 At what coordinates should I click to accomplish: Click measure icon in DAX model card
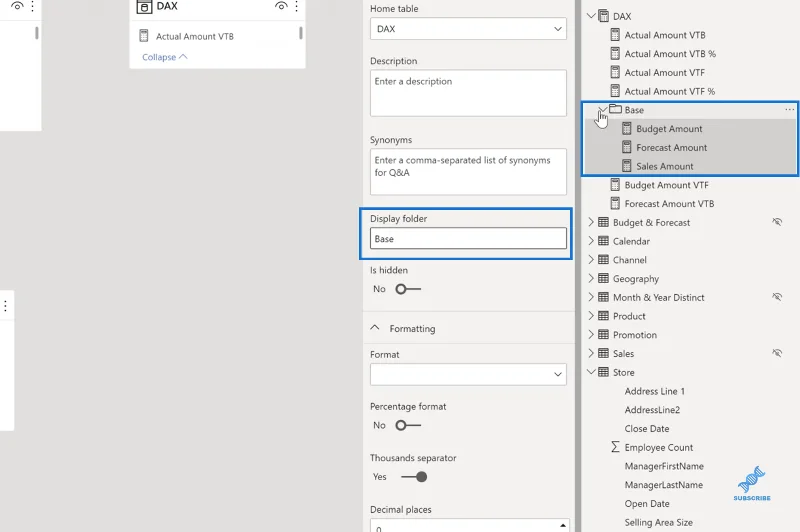[x=144, y=36]
